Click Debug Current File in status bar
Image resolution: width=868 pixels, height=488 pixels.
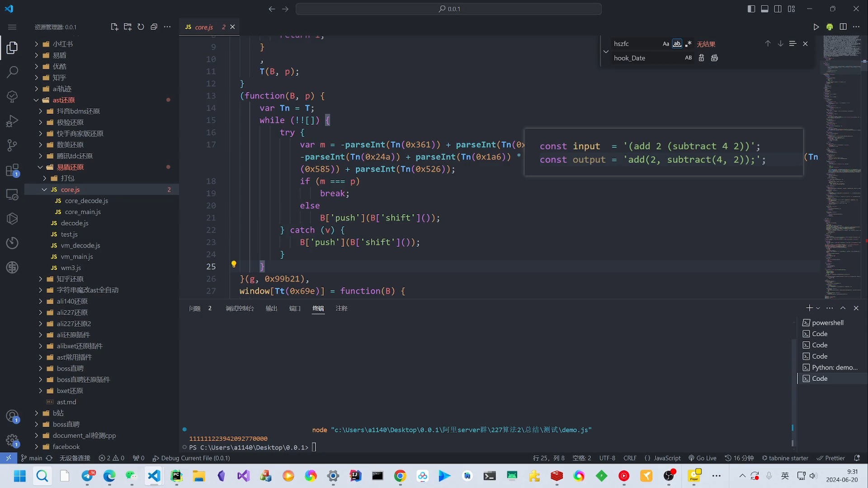click(x=191, y=458)
